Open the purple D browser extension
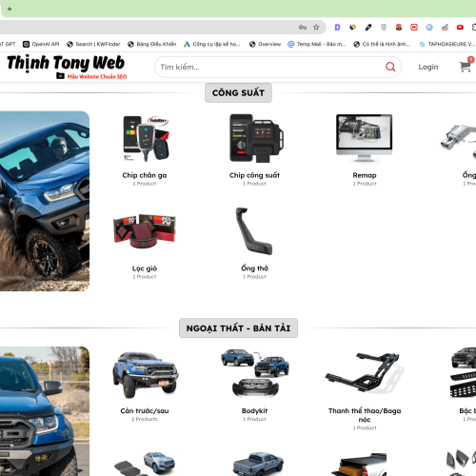 pyautogui.click(x=337, y=28)
